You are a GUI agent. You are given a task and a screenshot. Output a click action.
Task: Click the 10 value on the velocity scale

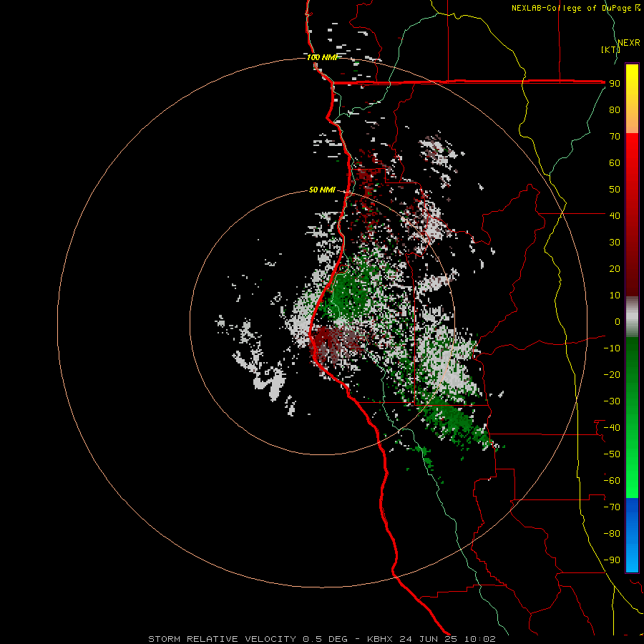pos(615,296)
